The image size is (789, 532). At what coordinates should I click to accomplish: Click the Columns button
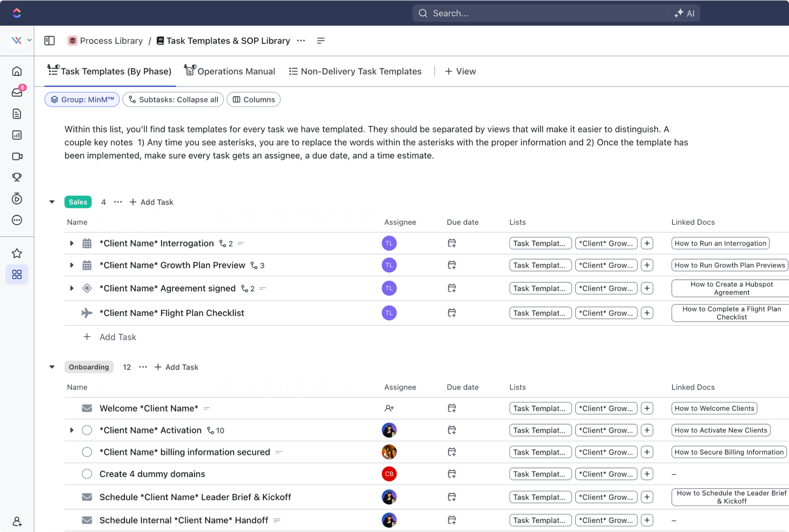click(x=254, y=99)
